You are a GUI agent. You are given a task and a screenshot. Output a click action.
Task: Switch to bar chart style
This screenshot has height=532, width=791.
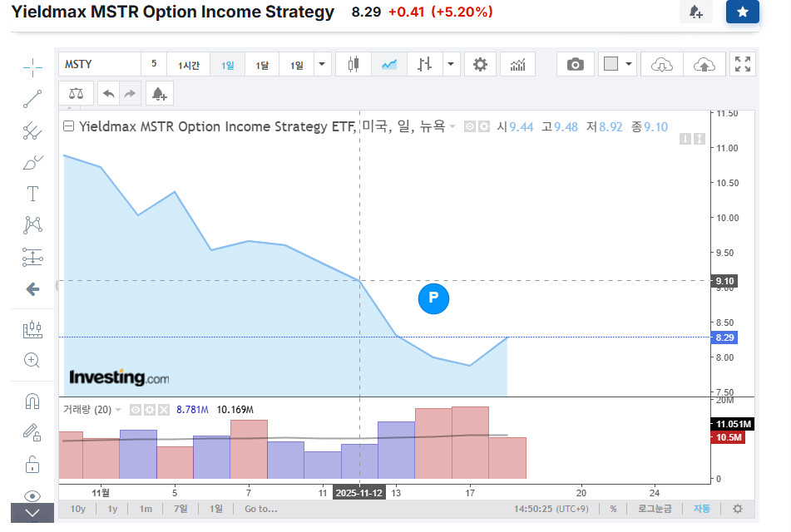[x=425, y=65]
